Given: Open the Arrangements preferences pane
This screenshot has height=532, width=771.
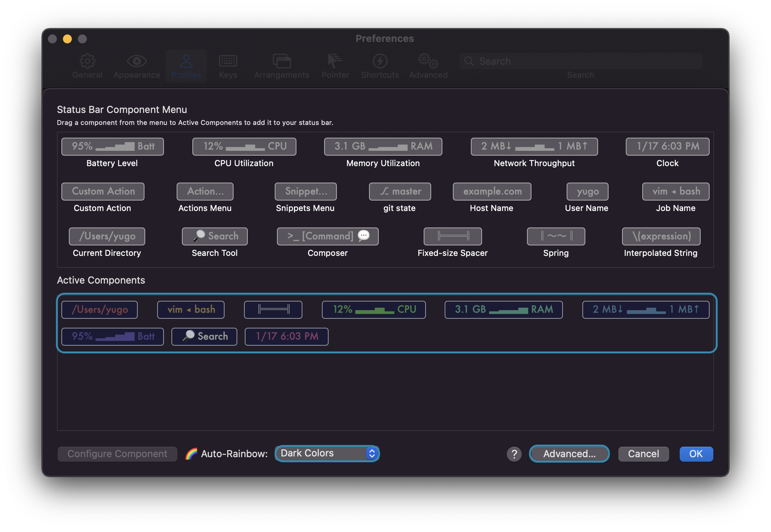Looking at the screenshot, I should coord(281,66).
